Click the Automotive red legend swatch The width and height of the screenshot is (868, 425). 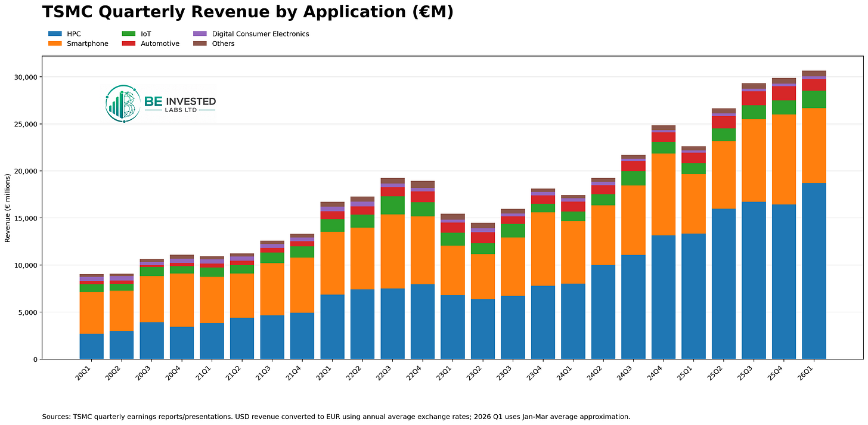point(128,44)
